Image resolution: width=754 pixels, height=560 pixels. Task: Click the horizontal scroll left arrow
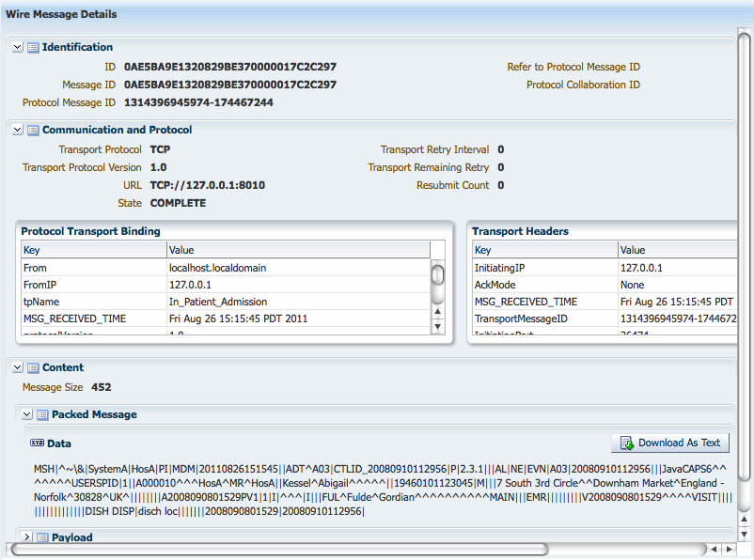[x=715, y=549]
